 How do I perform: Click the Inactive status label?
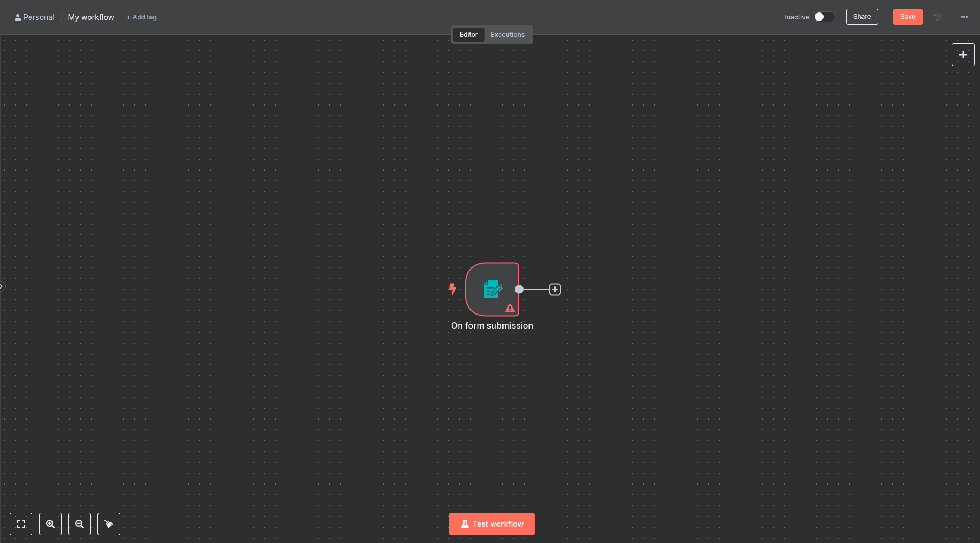click(x=796, y=17)
